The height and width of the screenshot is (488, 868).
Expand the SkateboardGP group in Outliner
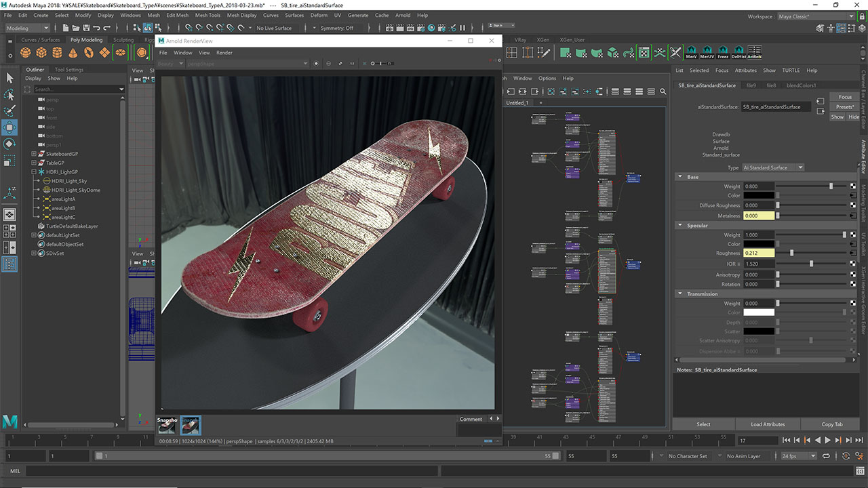click(x=34, y=154)
